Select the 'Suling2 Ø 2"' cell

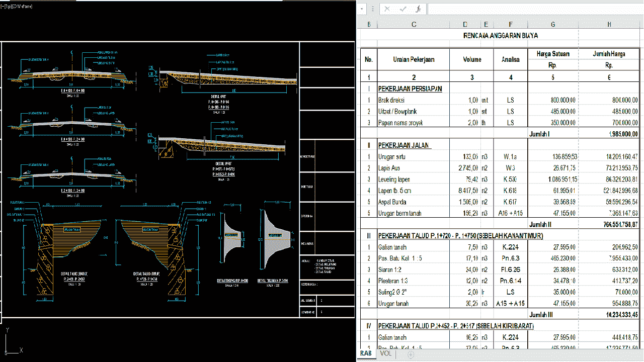click(414, 292)
